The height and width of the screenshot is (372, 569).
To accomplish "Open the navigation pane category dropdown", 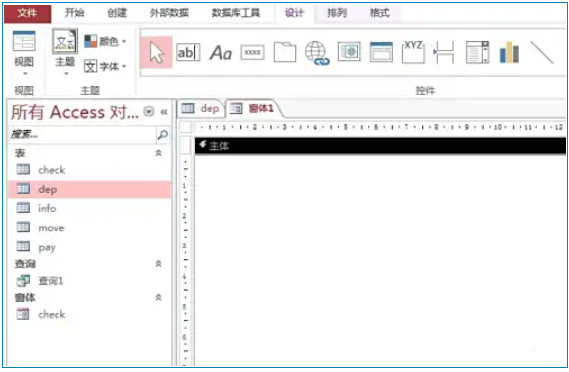I will point(149,111).
